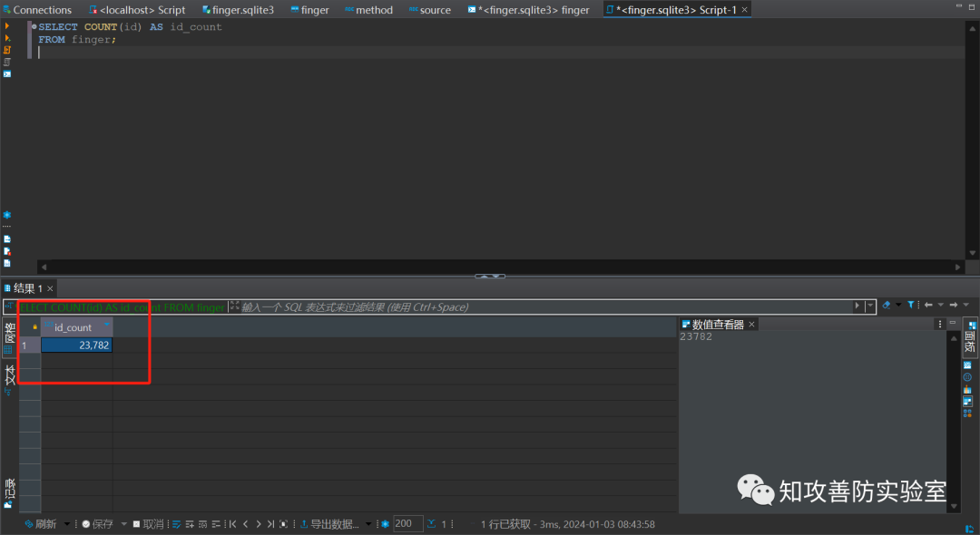
Task: Switch to the Connections tab
Action: (37, 10)
